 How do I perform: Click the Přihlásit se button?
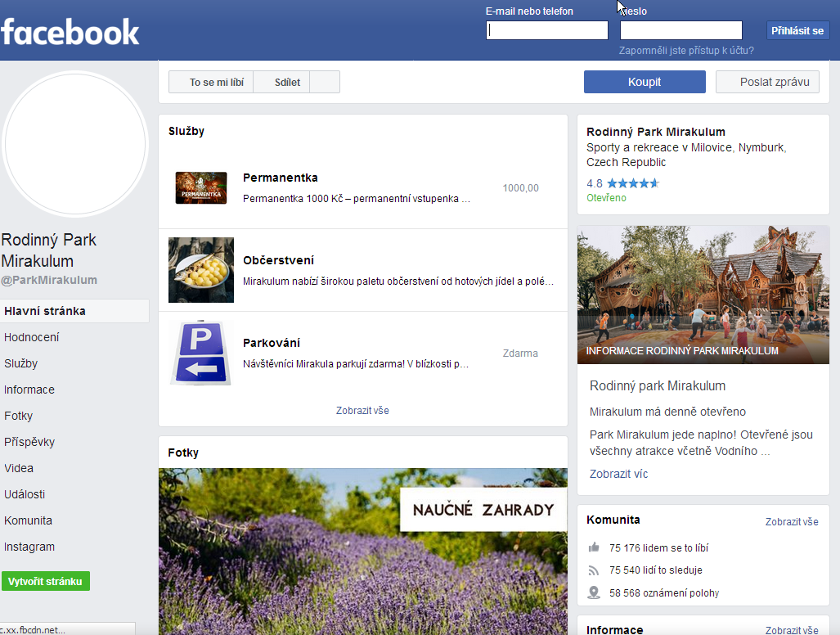click(x=797, y=30)
